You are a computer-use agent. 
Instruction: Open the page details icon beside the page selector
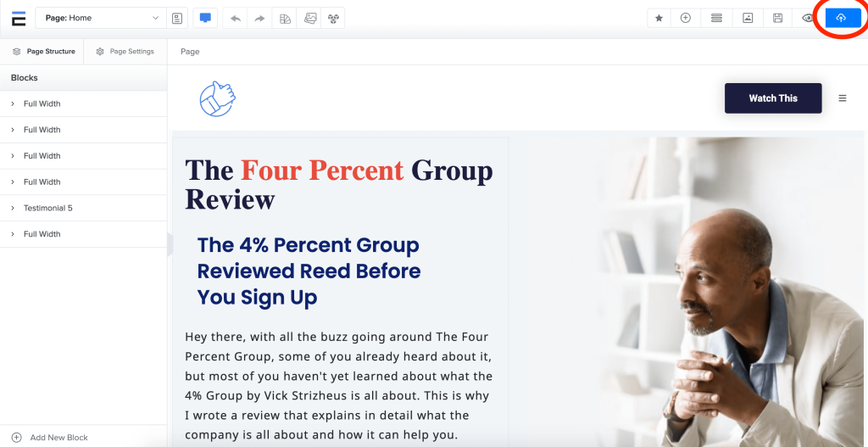tap(177, 19)
